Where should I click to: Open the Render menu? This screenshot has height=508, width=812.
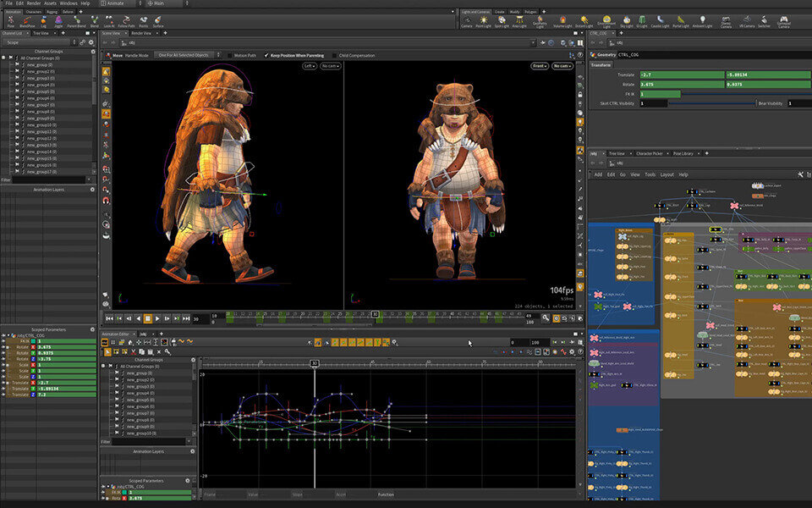pyautogui.click(x=34, y=3)
